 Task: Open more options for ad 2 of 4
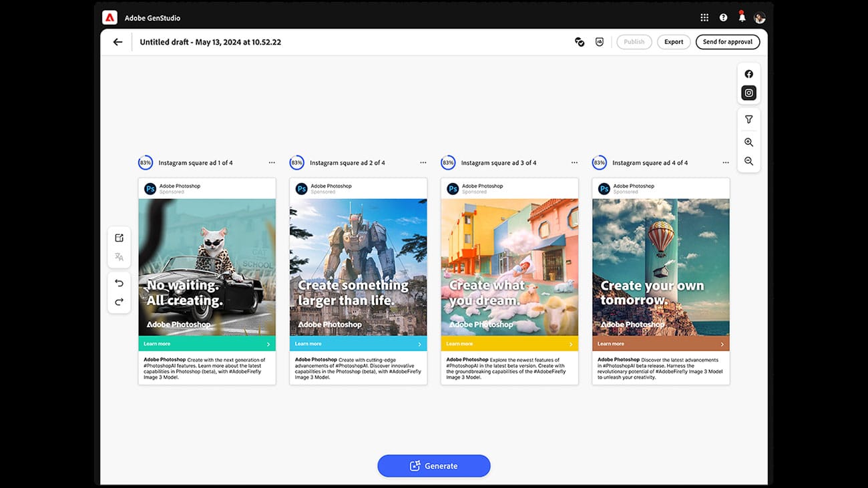[423, 163]
